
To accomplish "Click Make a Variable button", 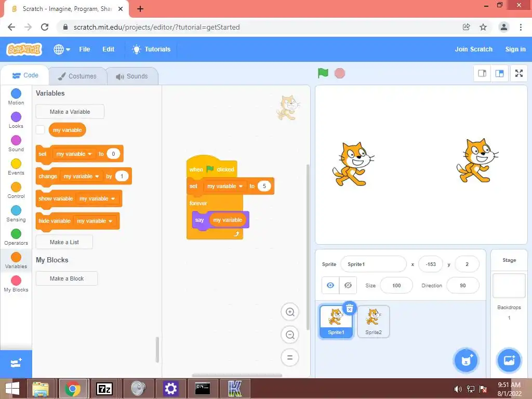I will [70, 112].
